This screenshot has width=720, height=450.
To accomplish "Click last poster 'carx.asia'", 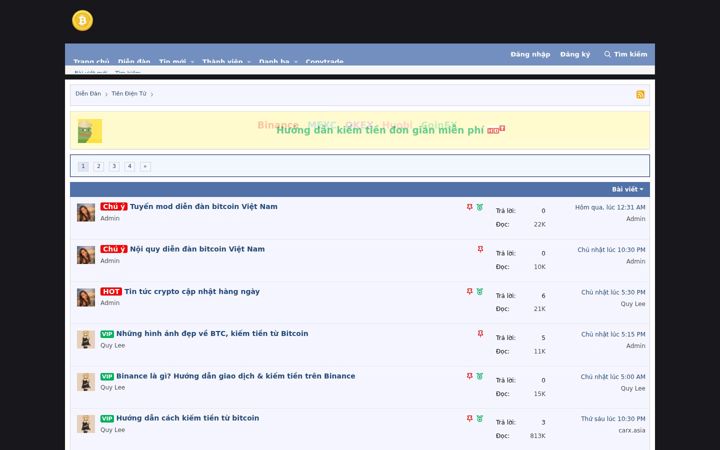I will point(632,431).
